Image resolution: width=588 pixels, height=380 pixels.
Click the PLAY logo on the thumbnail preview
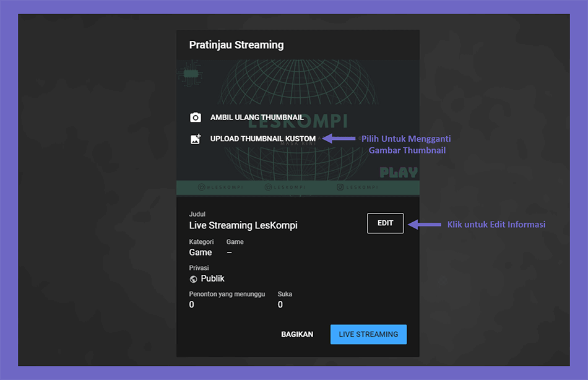pos(399,173)
